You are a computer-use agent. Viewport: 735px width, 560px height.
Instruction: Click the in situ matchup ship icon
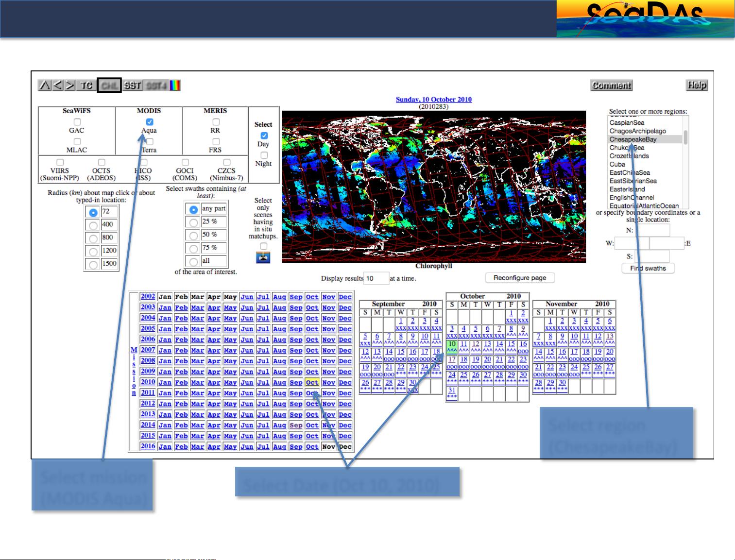click(x=263, y=257)
